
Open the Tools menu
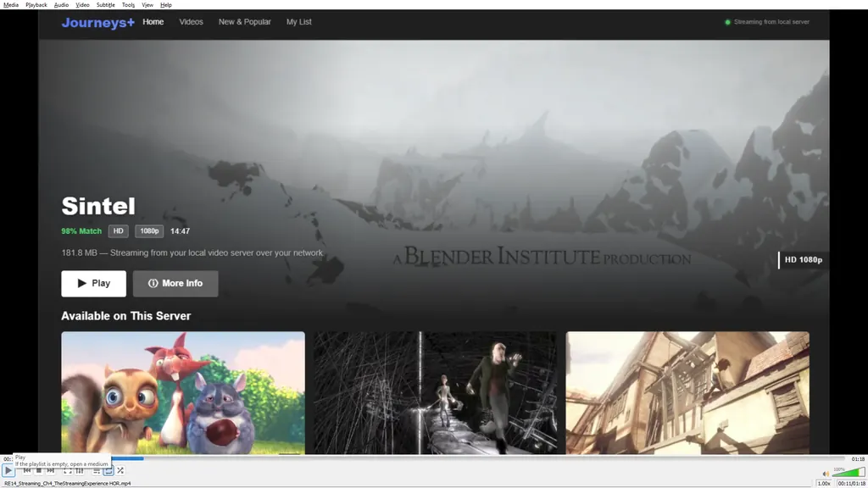129,5
